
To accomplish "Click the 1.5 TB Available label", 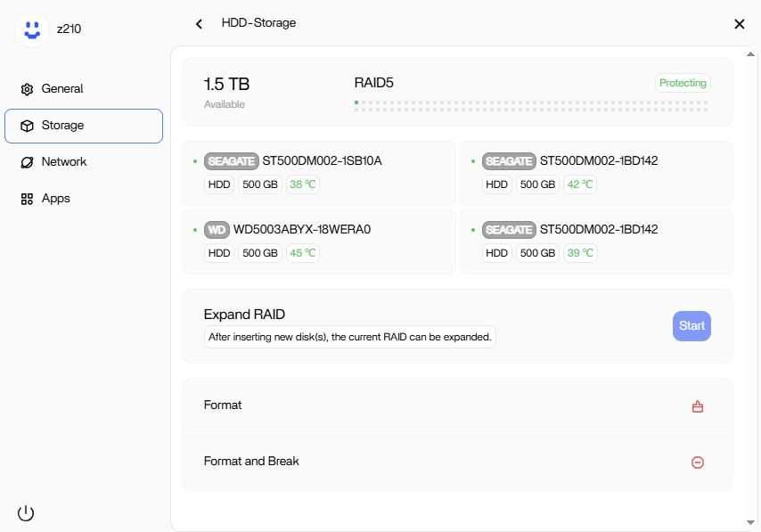I will point(226,92).
